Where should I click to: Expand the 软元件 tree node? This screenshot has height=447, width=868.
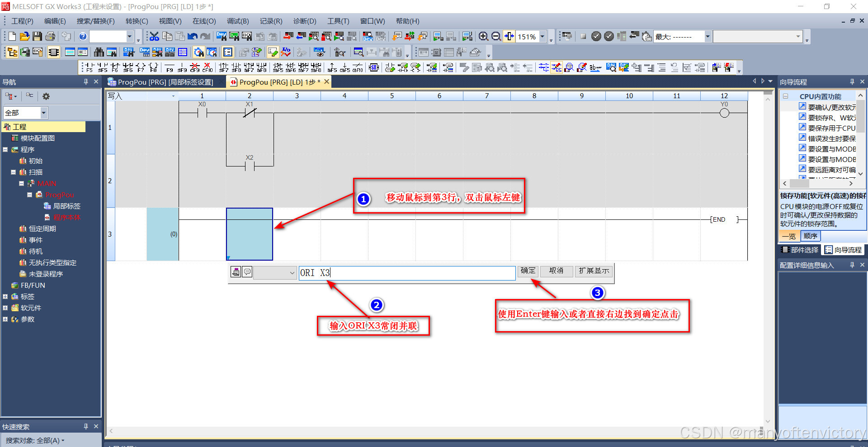(5, 308)
